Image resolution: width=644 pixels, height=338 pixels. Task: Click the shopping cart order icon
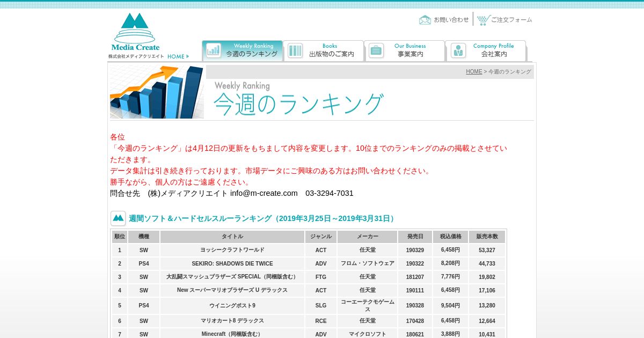tap(484, 20)
